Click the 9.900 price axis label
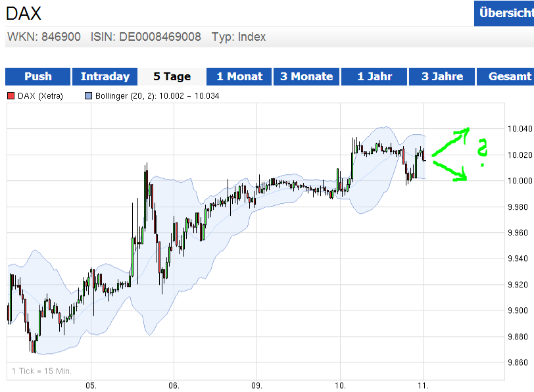Viewport: 534px width, 392px height. coord(518,310)
